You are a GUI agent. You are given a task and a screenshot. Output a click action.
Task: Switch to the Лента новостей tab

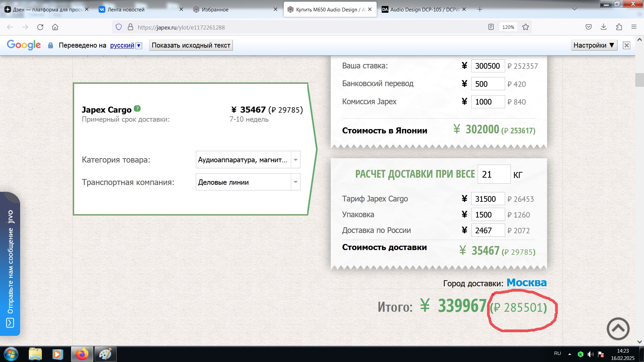(x=126, y=9)
